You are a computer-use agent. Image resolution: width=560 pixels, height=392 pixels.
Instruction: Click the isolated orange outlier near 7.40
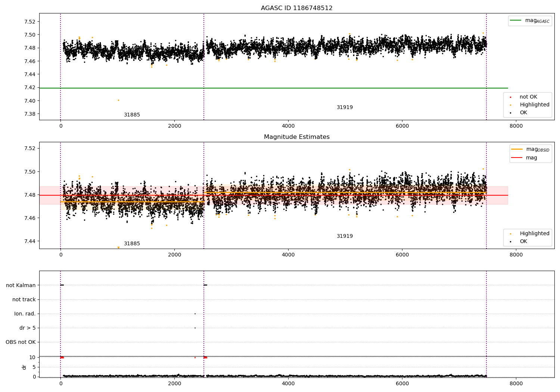click(118, 100)
